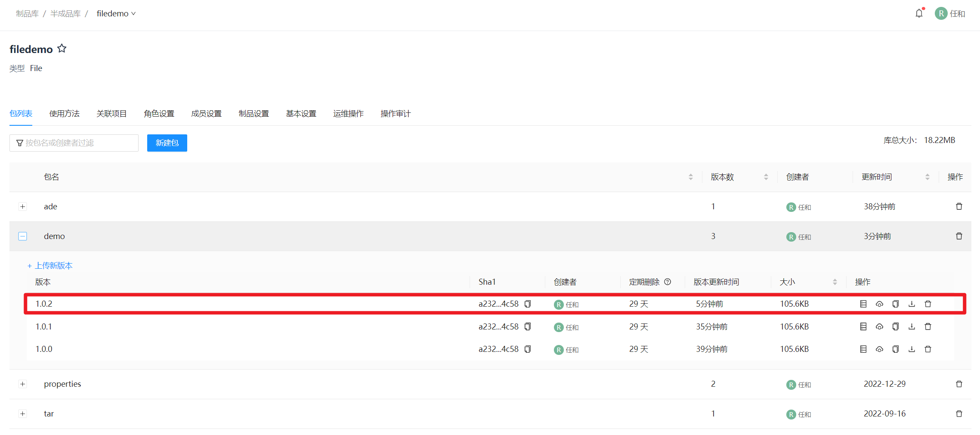This screenshot has height=435, width=980.
Task: Delete the tar package
Action: pyautogui.click(x=959, y=413)
